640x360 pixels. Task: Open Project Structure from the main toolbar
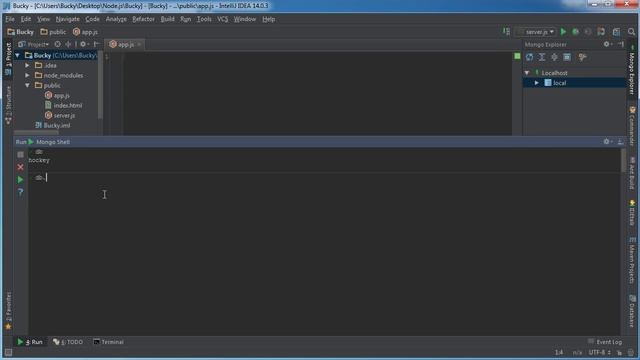[616, 31]
